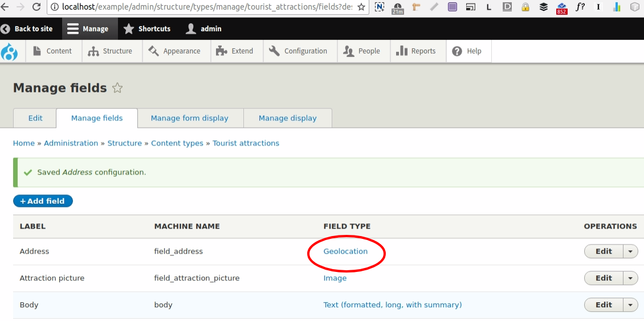Image resolution: width=644 pixels, height=321 pixels.
Task: Click the Drupal logo home icon
Action: 10,52
